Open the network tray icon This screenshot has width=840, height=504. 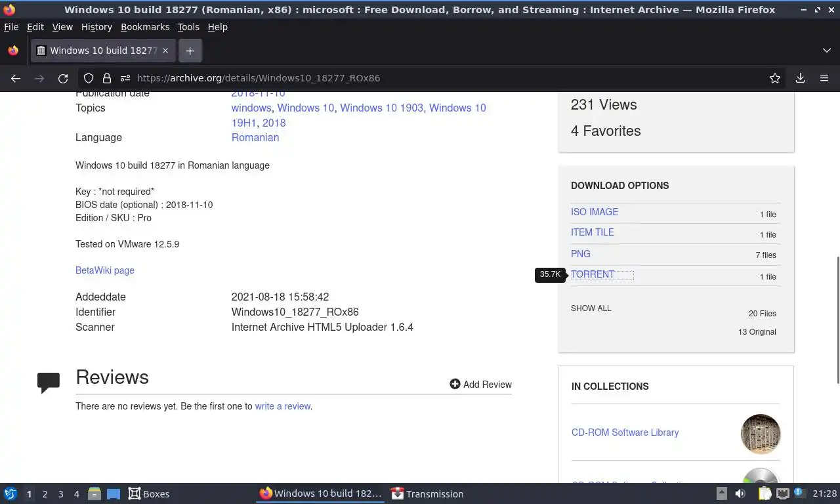point(782,493)
